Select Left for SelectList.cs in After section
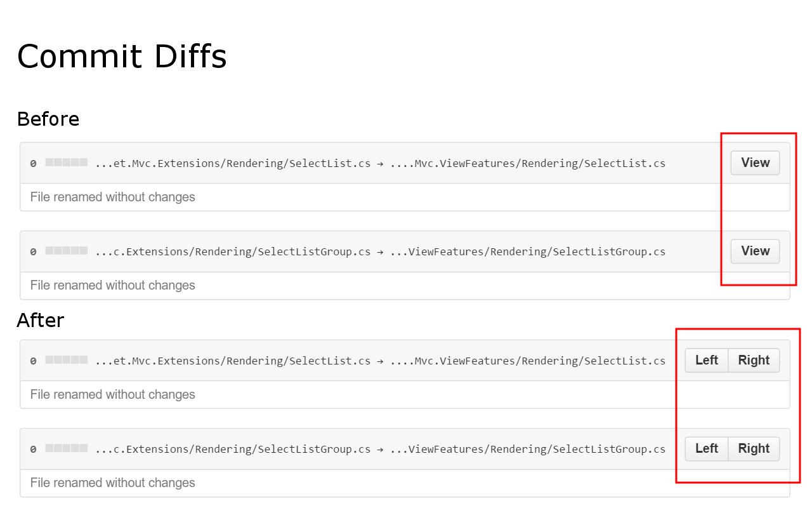 click(x=707, y=360)
